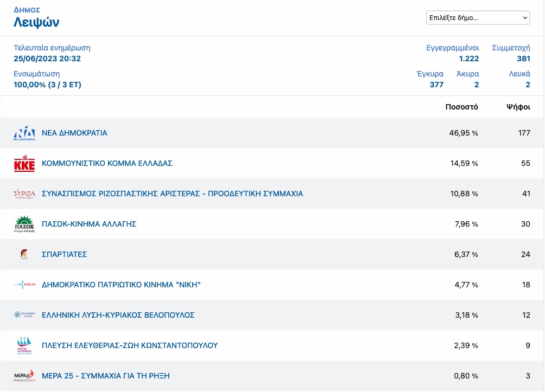
Task: Open the ΠΑΣΟΚ-ΚΙΝΗΜΑ ΑΛΛΑΓΗΣ link
Action: (89, 224)
